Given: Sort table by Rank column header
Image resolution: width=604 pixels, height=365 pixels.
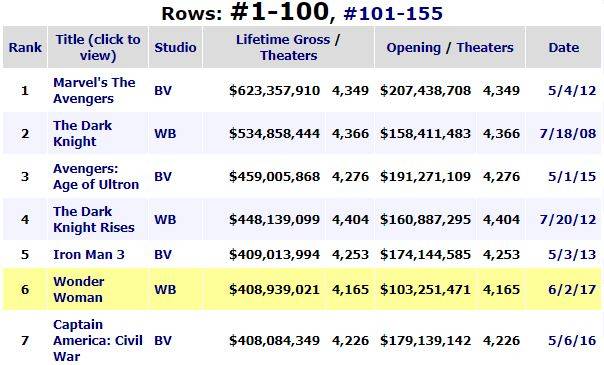Looking at the screenshot, I should pos(25,47).
